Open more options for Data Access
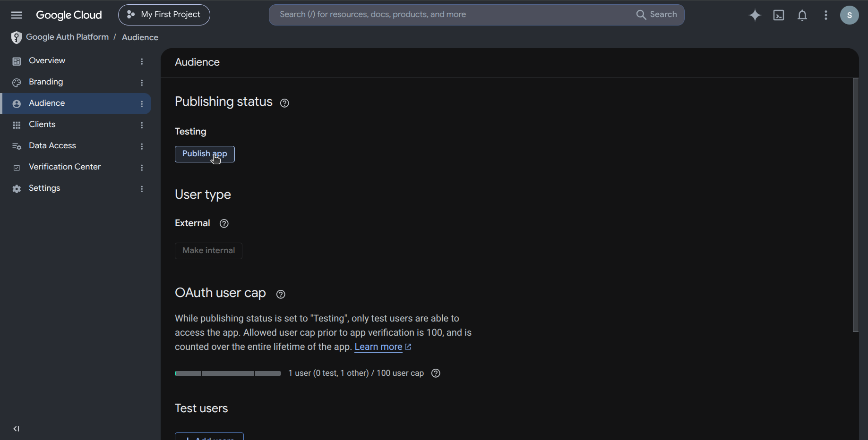The height and width of the screenshot is (440, 868). coord(142,146)
